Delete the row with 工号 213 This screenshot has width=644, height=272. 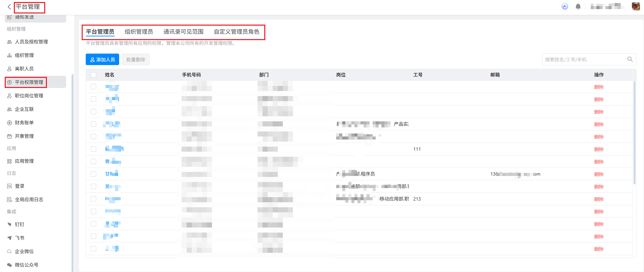[598, 199]
